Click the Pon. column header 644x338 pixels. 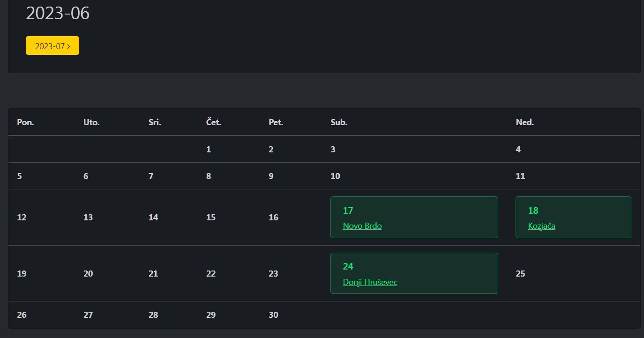tap(25, 122)
